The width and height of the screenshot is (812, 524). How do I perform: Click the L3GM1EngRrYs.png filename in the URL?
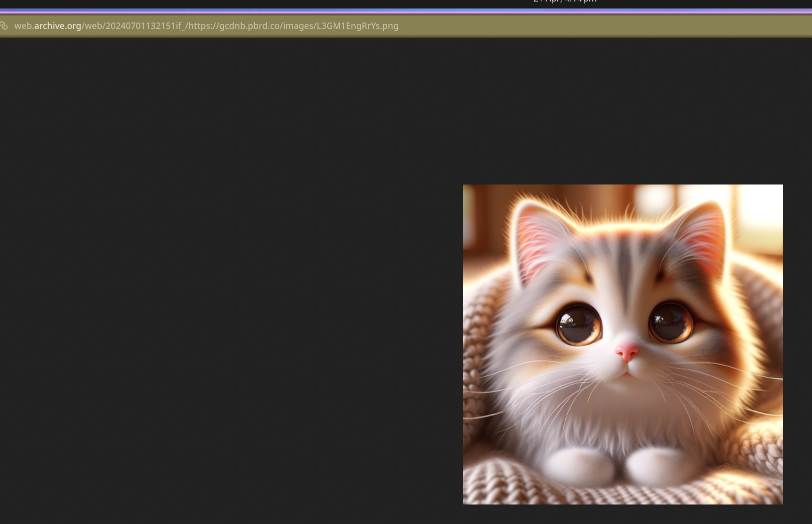coord(357,26)
